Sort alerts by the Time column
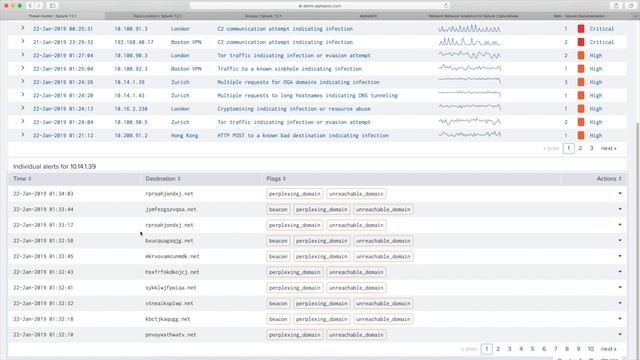640x360 pixels. pyautogui.click(x=22, y=179)
